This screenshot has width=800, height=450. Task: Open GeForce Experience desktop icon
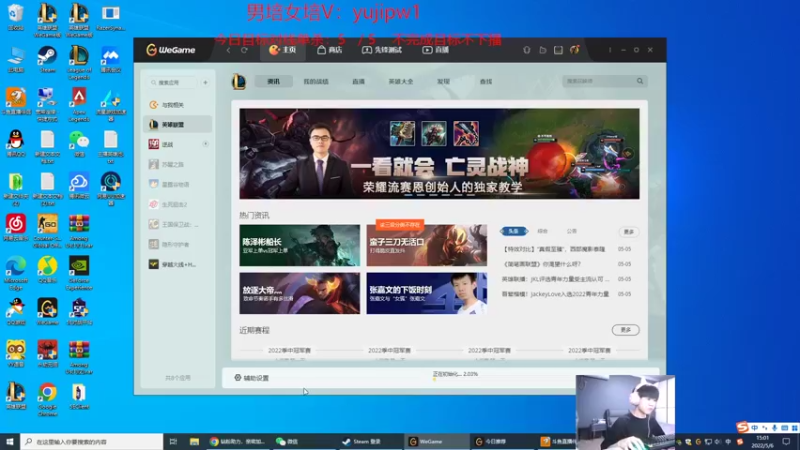click(79, 273)
